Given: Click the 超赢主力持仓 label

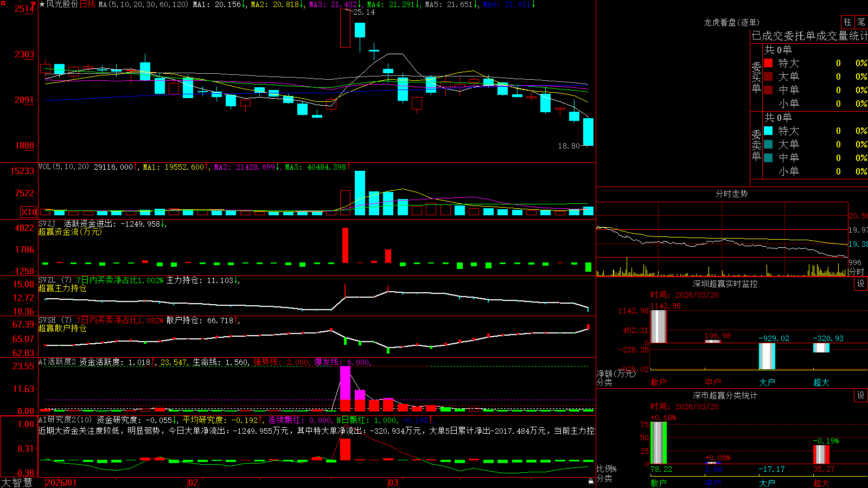Looking at the screenshot, I should (x=62, y=288).
